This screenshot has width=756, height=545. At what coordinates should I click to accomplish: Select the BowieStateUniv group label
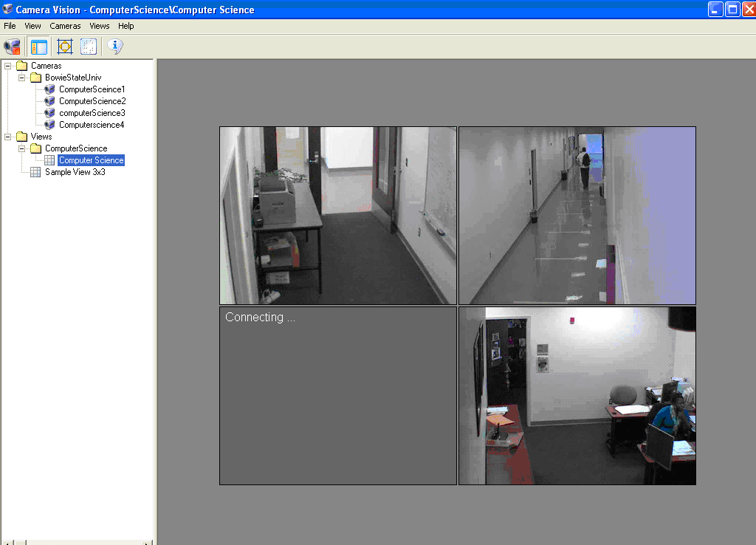click(x=73, y=78)
